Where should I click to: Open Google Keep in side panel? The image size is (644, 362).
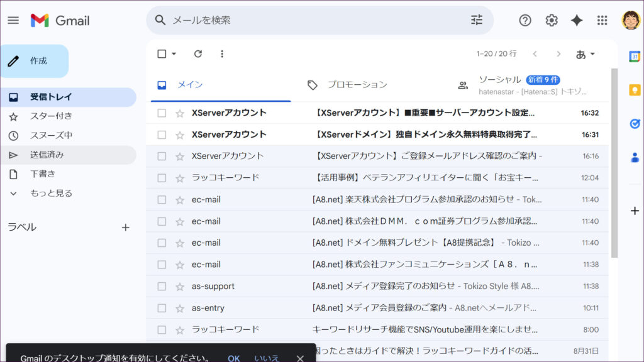pos(635,90)
